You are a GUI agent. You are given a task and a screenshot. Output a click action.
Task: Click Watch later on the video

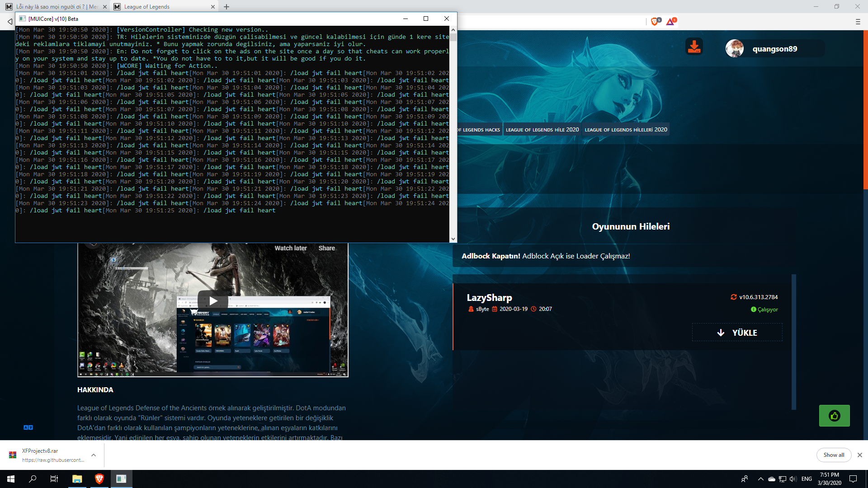point(291,248)
